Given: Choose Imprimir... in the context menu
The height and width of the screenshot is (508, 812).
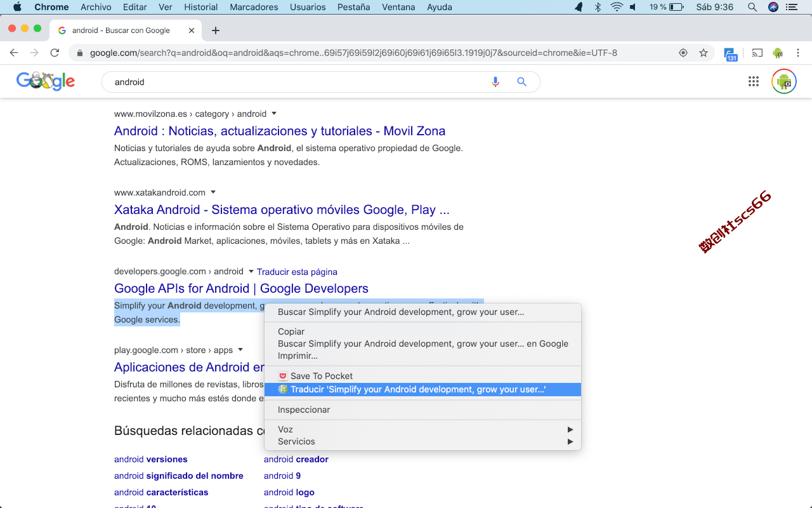Looking at the screenshot, I should (422, 356).
